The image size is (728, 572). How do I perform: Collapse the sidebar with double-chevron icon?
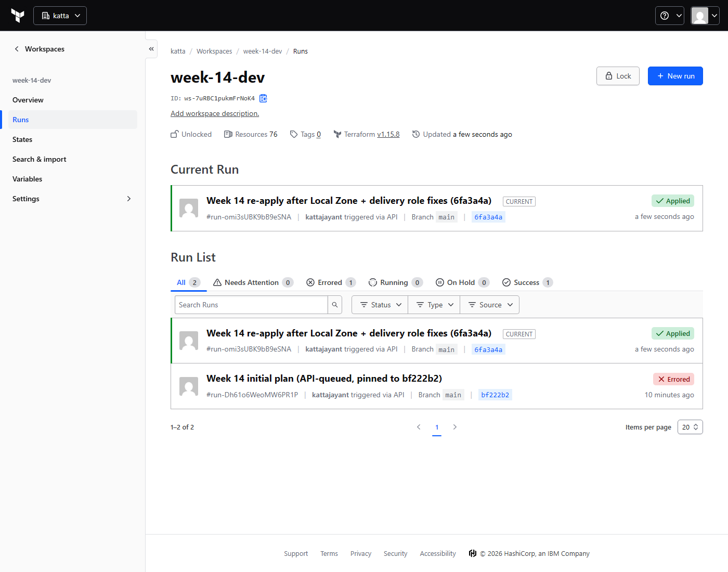pyautogui.click(x=151, y=49)
